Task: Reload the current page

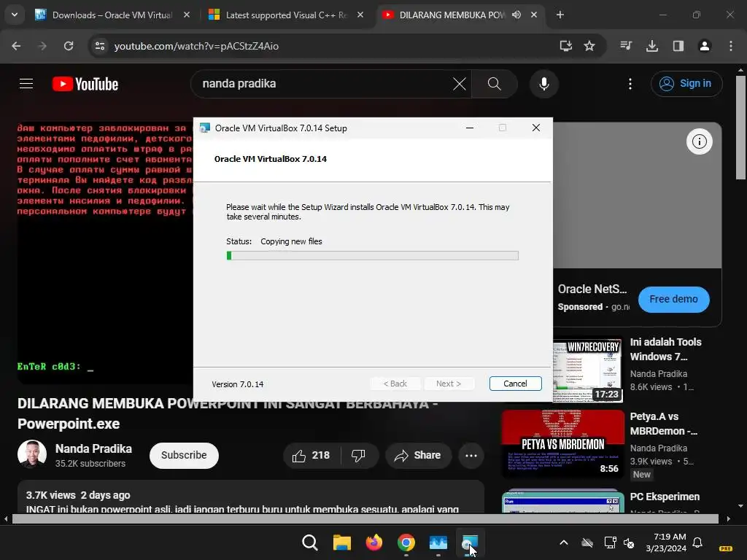Action: [69, 46]
